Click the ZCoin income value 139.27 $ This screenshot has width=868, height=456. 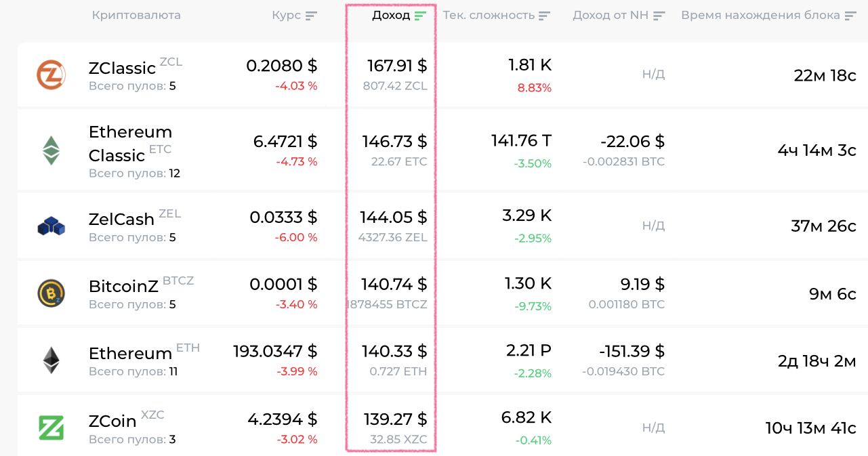(397, 418)
